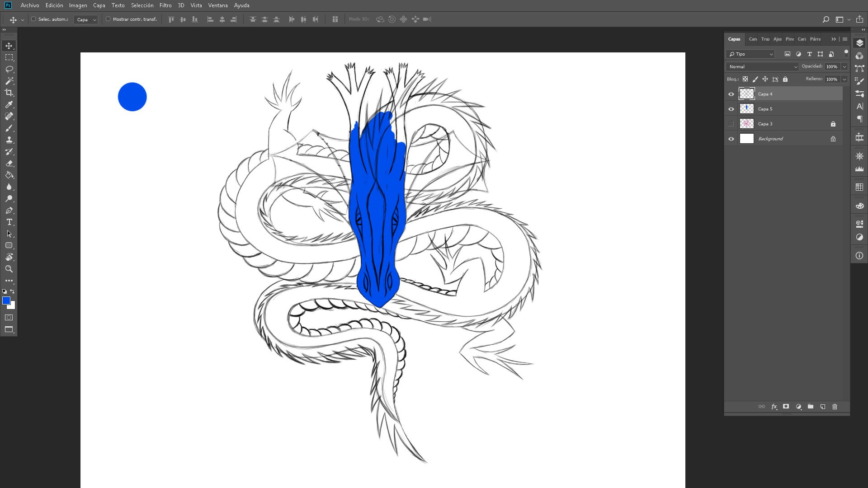The image size is (868, 488).
Task: Select the Rectangular Marquee tool
Action: point(9,57)
